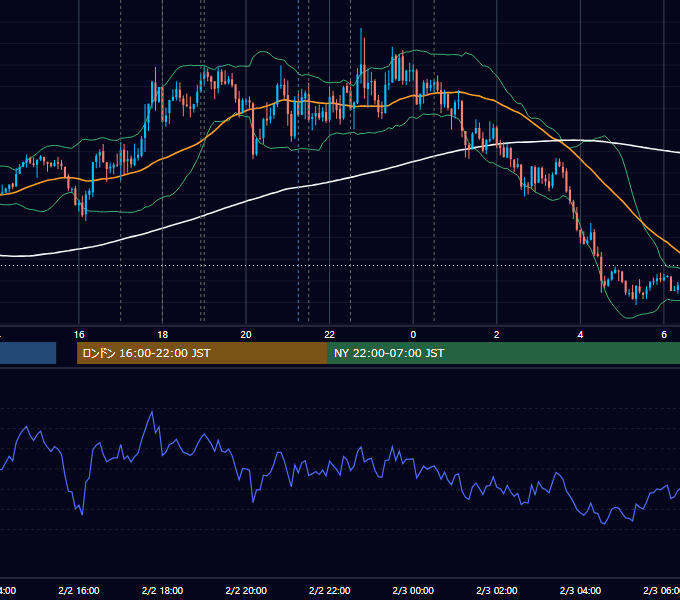Click the ロンドン 16:00-22:00 JST session bar

point(202,353)
